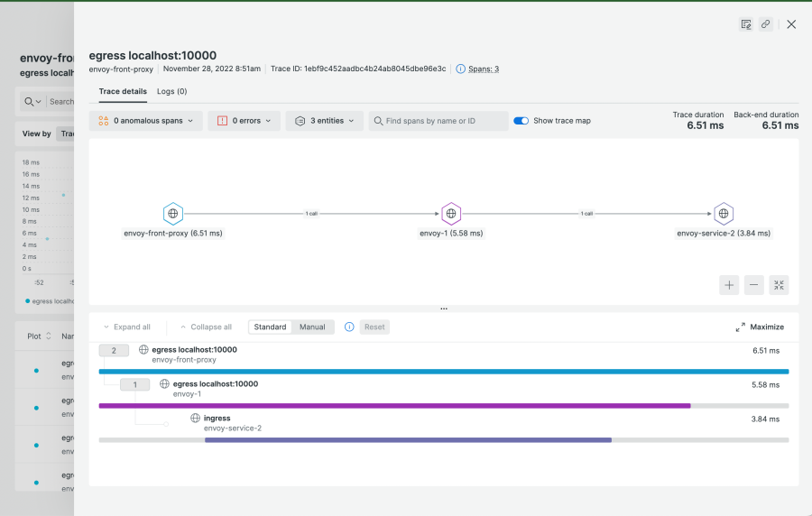Switch to the Logs (0) tab
812x516 pixels.
pos(172,91)
